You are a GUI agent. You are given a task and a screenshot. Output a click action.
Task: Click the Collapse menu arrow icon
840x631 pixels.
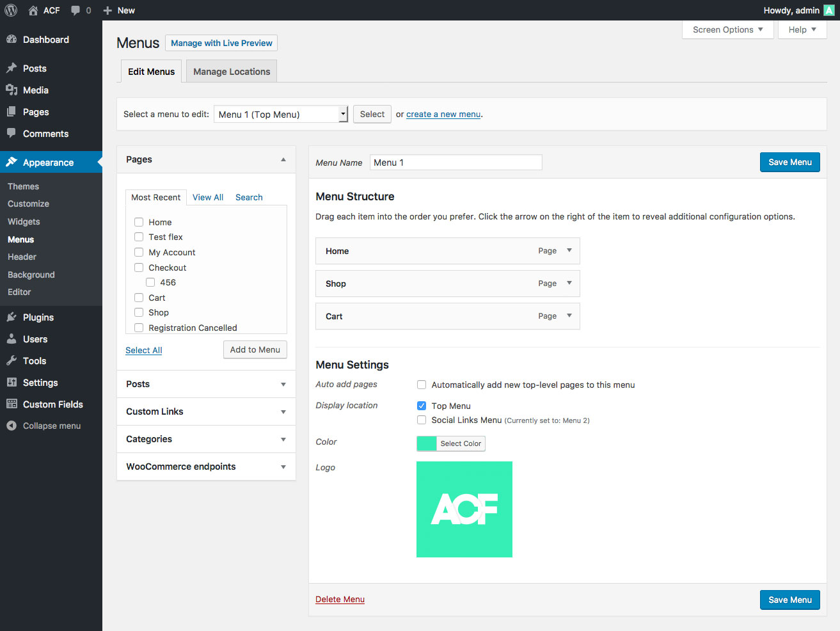[12, 426]
